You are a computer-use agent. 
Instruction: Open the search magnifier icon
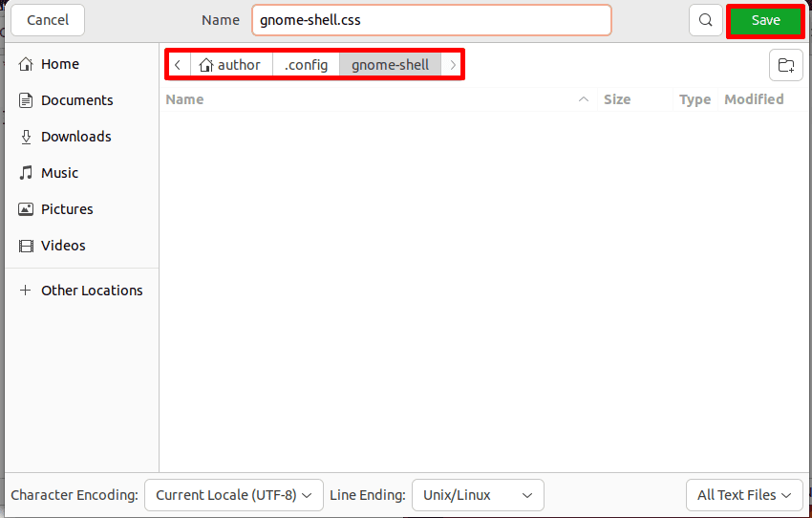coord(705,20)
